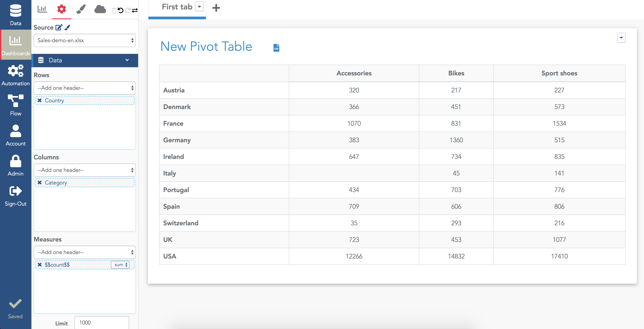Image resolution: width=644 pixels, height=329 pixels.
Task: Open the Data section in left sidebar
Action: click(15, 15)
